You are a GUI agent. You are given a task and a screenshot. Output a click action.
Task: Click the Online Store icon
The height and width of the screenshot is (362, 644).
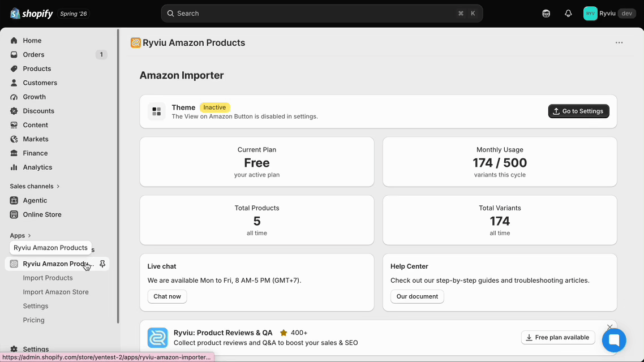tap(14, 214)
